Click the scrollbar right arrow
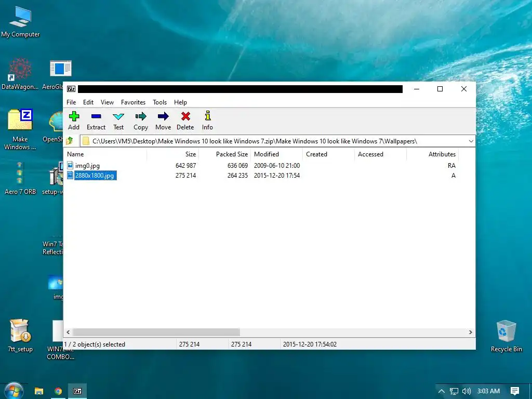The width and height of the screenshot is (532, 399). (470, 332)
